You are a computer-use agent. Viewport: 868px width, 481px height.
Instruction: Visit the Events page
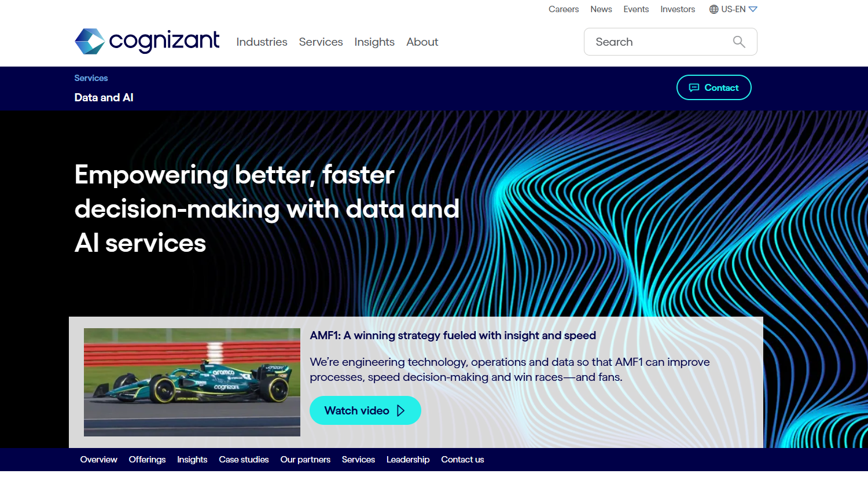(636, 9)
